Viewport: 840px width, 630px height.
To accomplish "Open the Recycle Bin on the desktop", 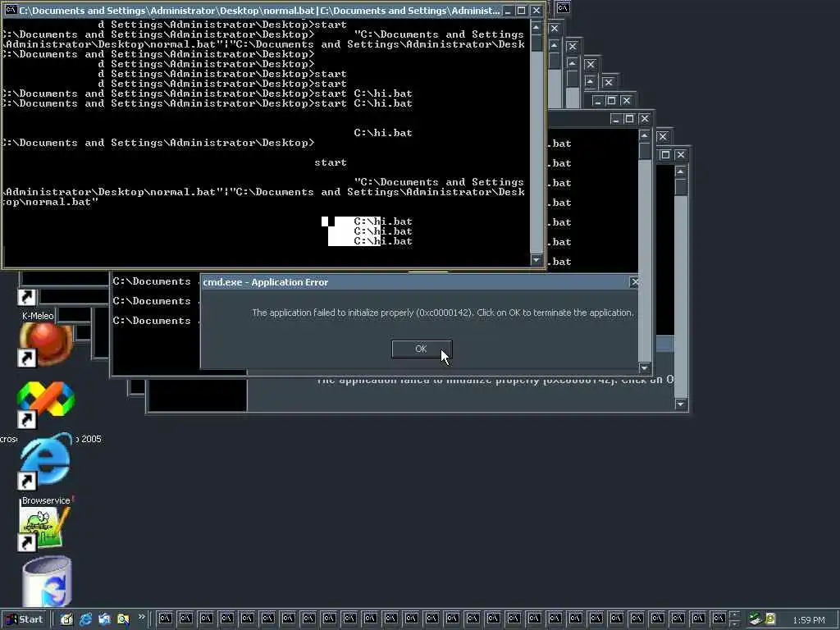I will (47, 581).
